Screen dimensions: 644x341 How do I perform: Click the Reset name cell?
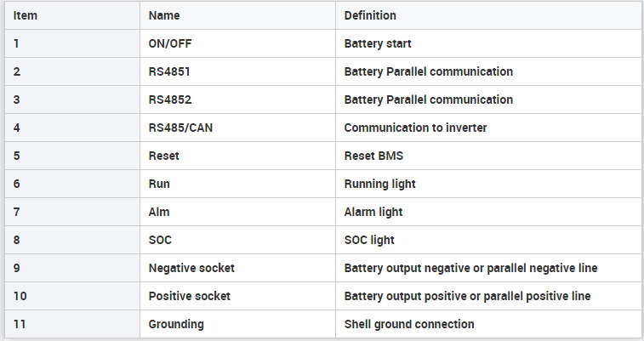(237, 156)
